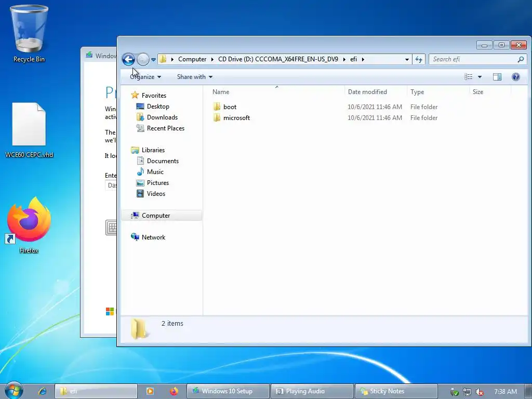Open the Start menu

[14, 391]
